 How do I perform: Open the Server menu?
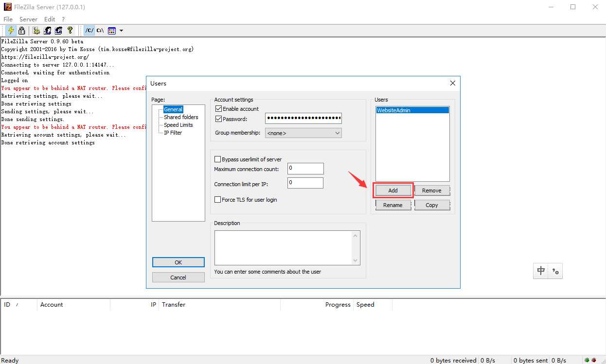click(x=28, y=19)
